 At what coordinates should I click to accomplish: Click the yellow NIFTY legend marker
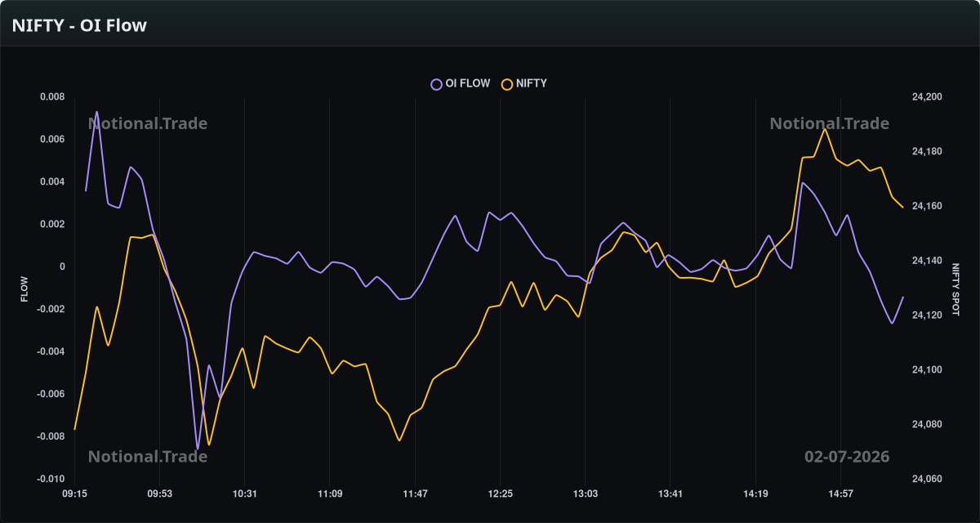coord(506,84)
